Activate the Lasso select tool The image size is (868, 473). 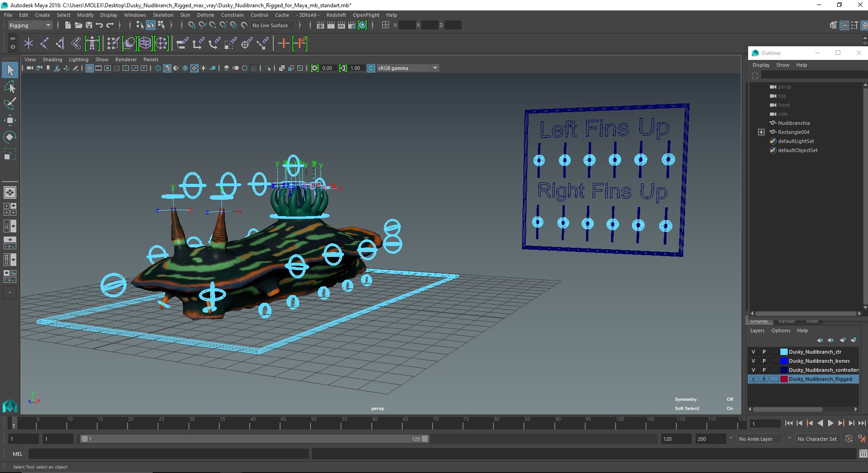pyautogui.click(x=10, y=87)
